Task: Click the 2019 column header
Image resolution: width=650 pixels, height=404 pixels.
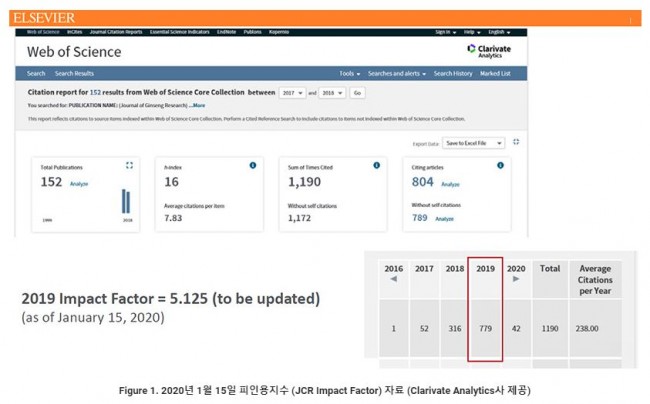Action: (x=485, y=269)
